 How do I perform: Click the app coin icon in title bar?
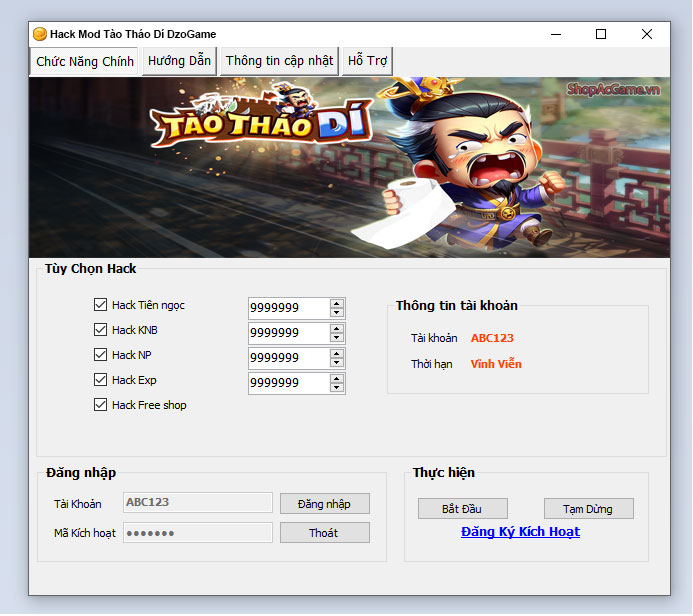(x=39, y=34)
